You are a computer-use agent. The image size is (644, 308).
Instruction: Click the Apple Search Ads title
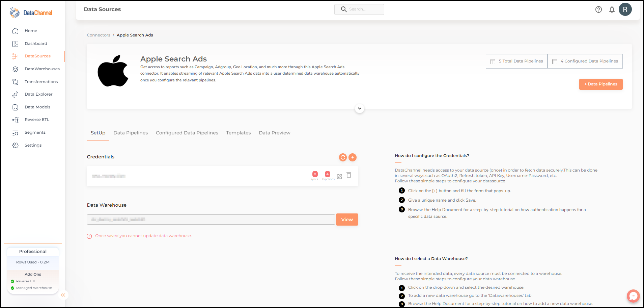(173, 59)
